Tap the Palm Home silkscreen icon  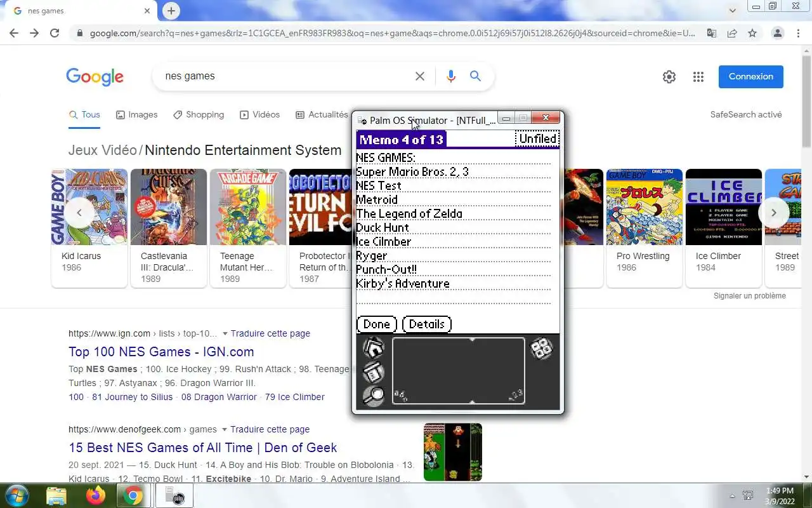tap(374, 349)
